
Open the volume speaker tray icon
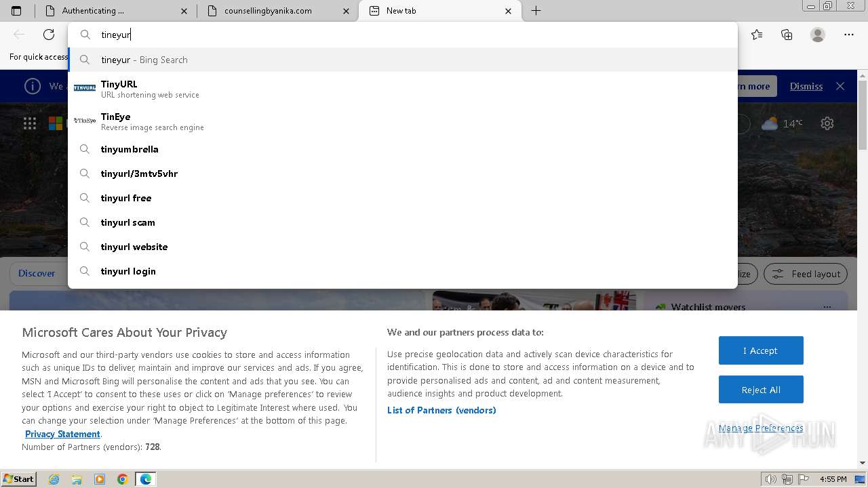770,479
